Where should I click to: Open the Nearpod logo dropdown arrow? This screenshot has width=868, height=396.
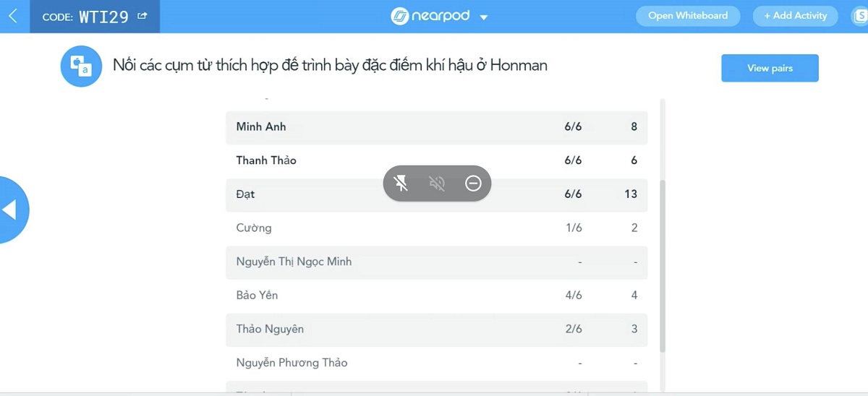484,17
